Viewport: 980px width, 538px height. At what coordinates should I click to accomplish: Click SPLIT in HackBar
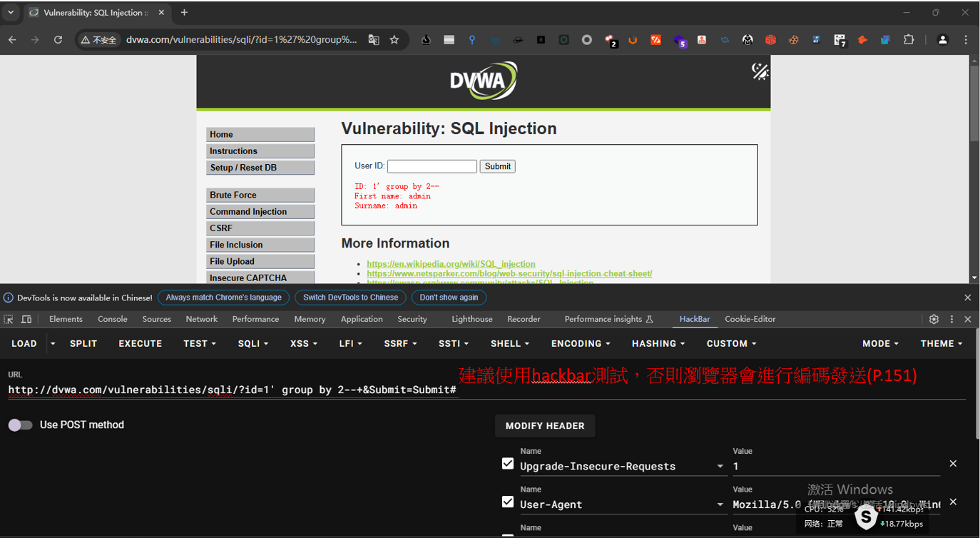83,343
